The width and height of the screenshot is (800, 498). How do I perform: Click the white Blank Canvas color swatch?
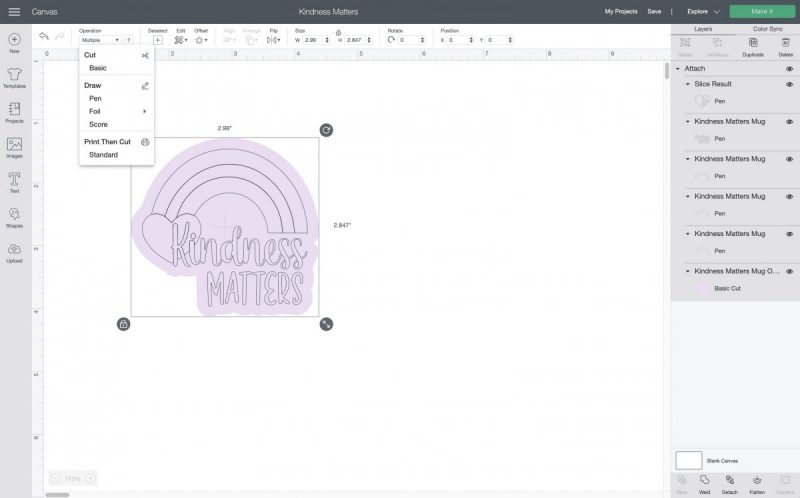click(x=689, y=460)
